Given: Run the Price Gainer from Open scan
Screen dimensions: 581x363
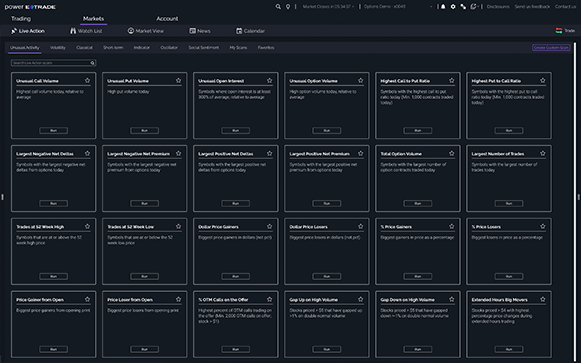Looking at the screenshot, I should [x=53, y=349].
